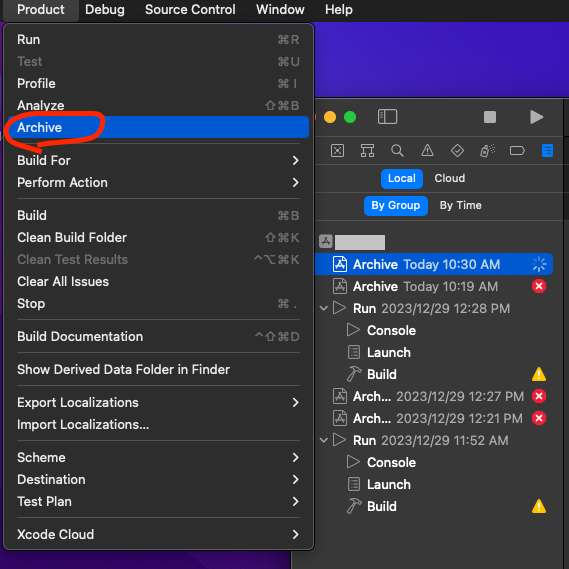Select Arch… 2023/12/29 12:27 PM report
Viewport: 569px width, 569px height.
434,396
